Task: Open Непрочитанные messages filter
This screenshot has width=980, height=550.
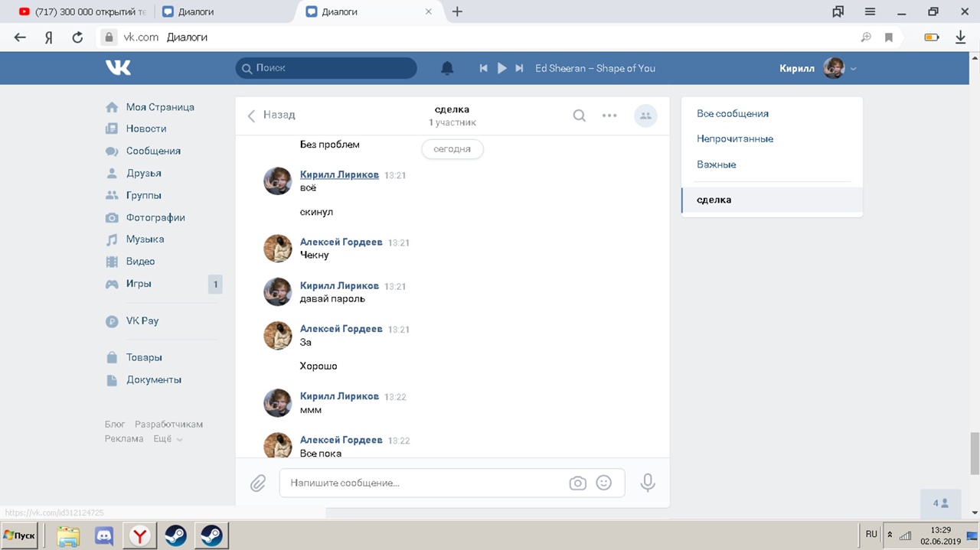Action: pos(735,138)
